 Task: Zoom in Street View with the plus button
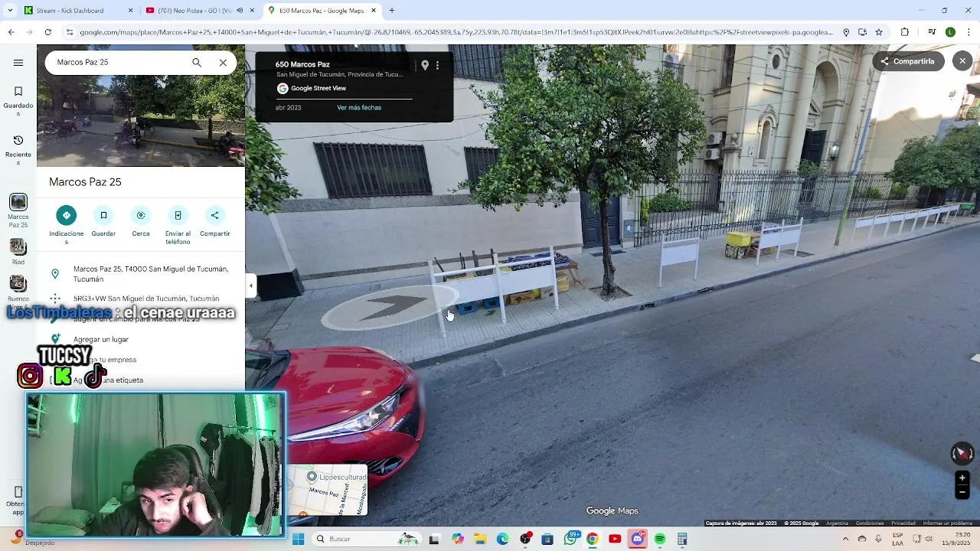[x=962, y=478]
